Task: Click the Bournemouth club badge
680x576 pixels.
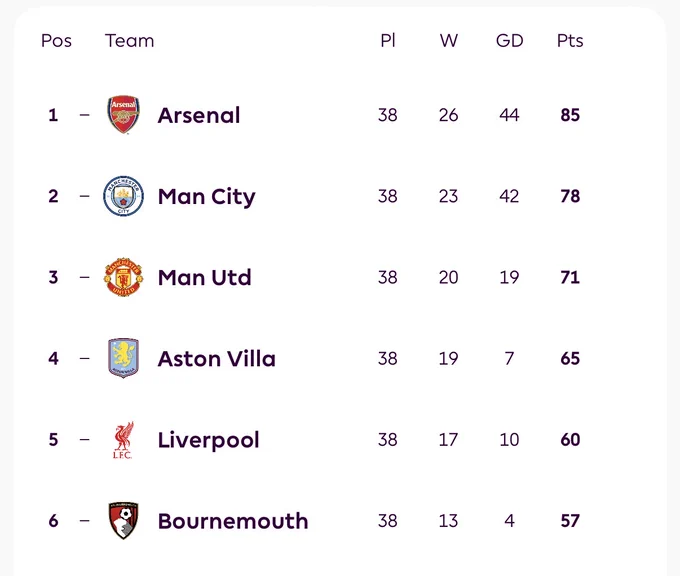Action: (x=124, y=520)
